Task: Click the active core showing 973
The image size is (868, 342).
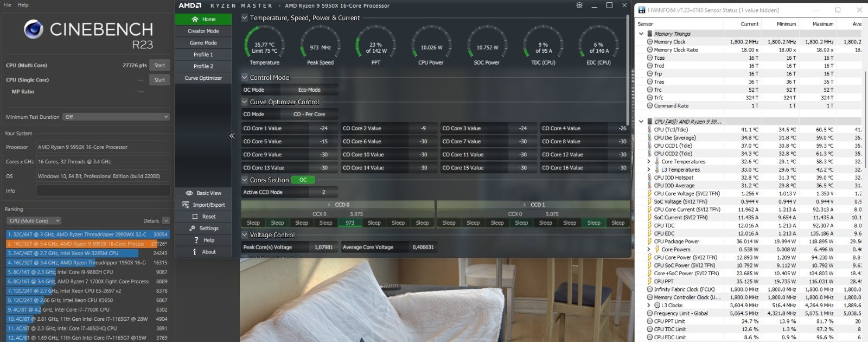Action: tap(350, 223)
